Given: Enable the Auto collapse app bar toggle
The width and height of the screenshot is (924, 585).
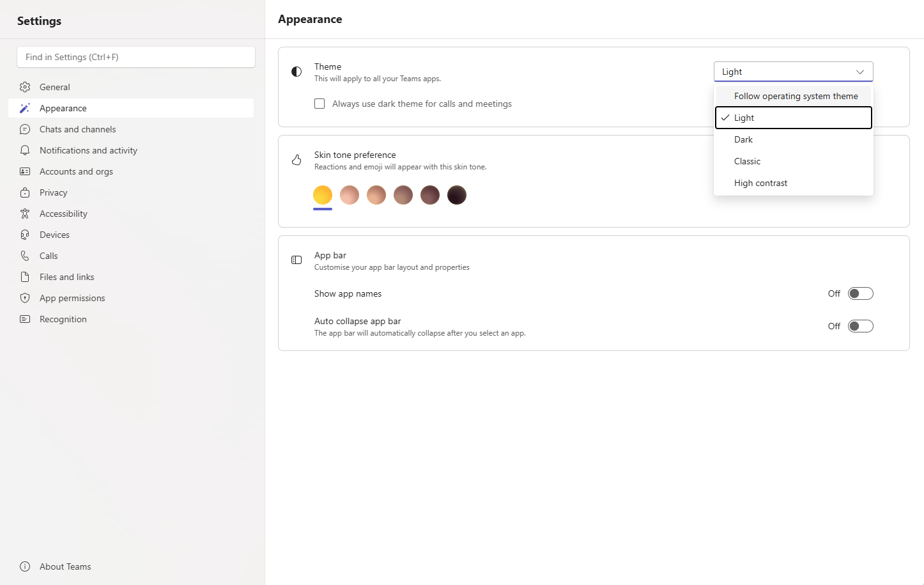Looking at the screenshot, I should coord(860,326).
